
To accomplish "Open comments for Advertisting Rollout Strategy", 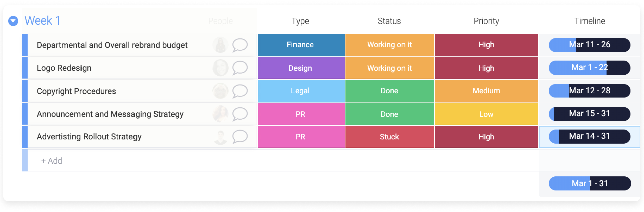I will [240, 137].
